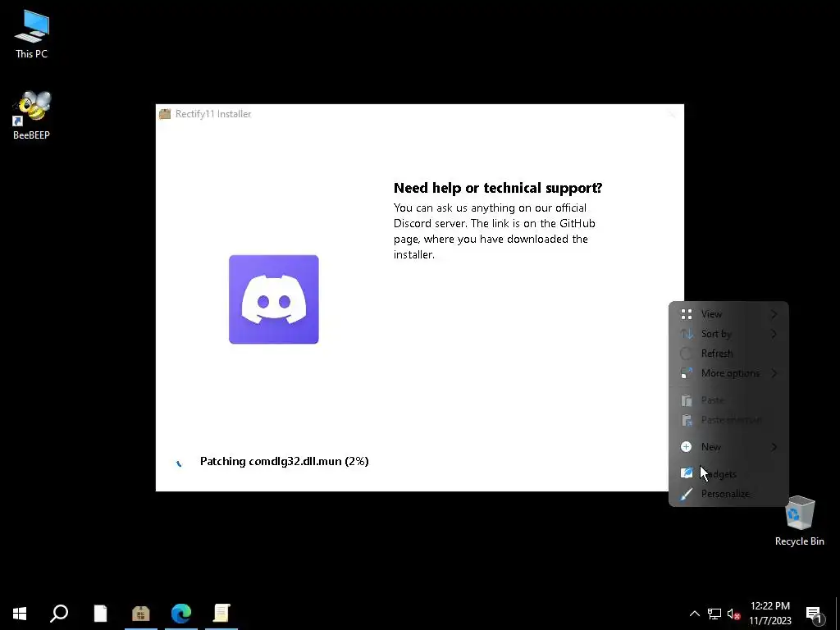840x630 pixels.
Task: Click the Discord logo in Rectify11 Installer
Action: (274, 299)
